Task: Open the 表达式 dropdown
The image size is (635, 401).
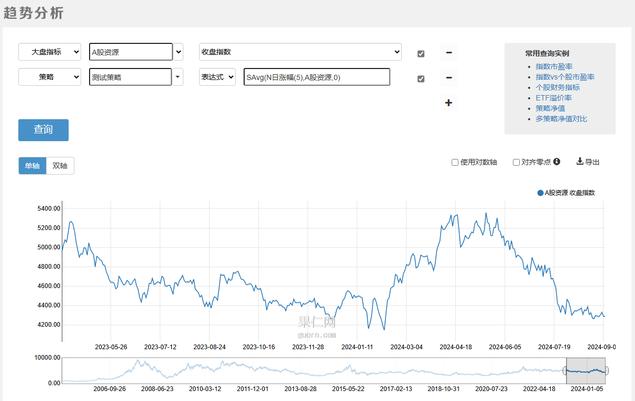Action: [x=217, y=77]
